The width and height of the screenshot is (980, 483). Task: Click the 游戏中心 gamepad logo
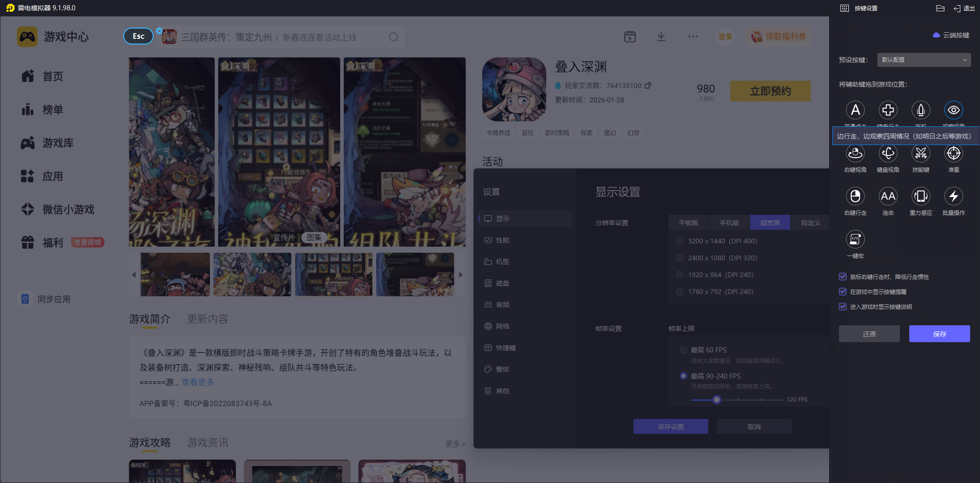27,37
